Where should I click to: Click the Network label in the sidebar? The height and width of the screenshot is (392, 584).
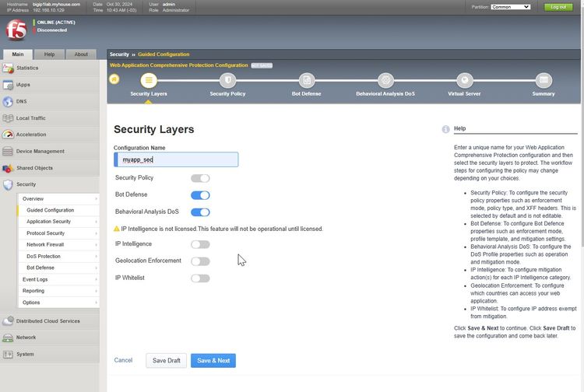click(x=26, y=338)
